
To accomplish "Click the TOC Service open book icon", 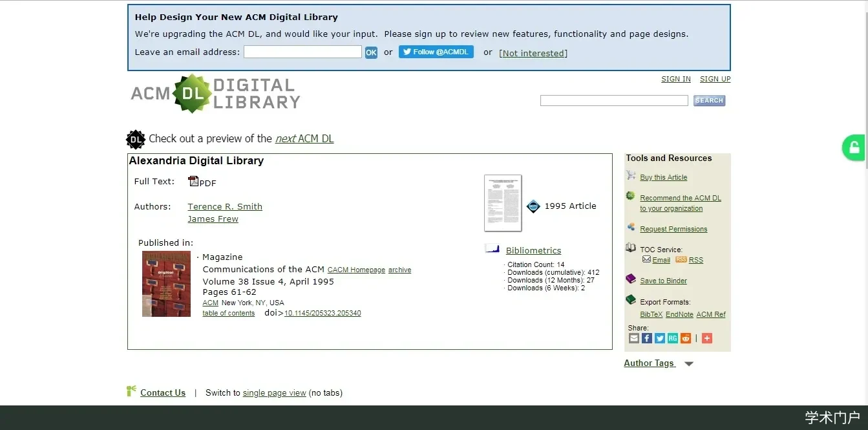I will (x=631, y=248).
